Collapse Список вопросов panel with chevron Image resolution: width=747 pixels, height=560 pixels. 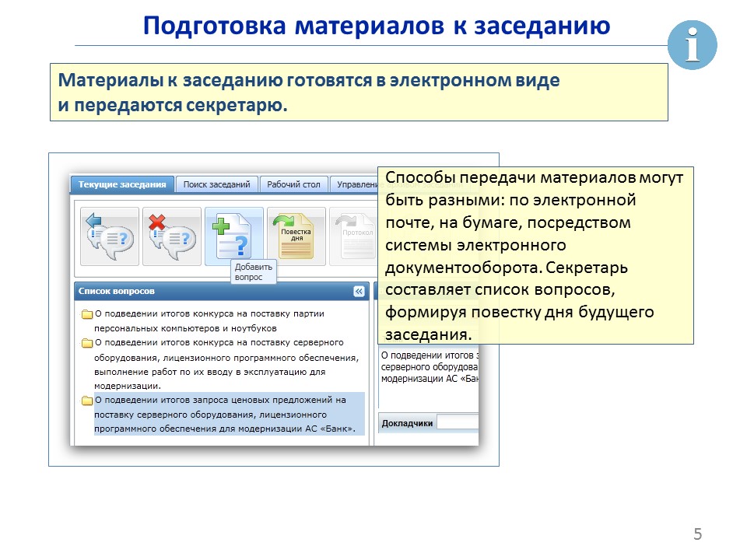tap(359, 291)
